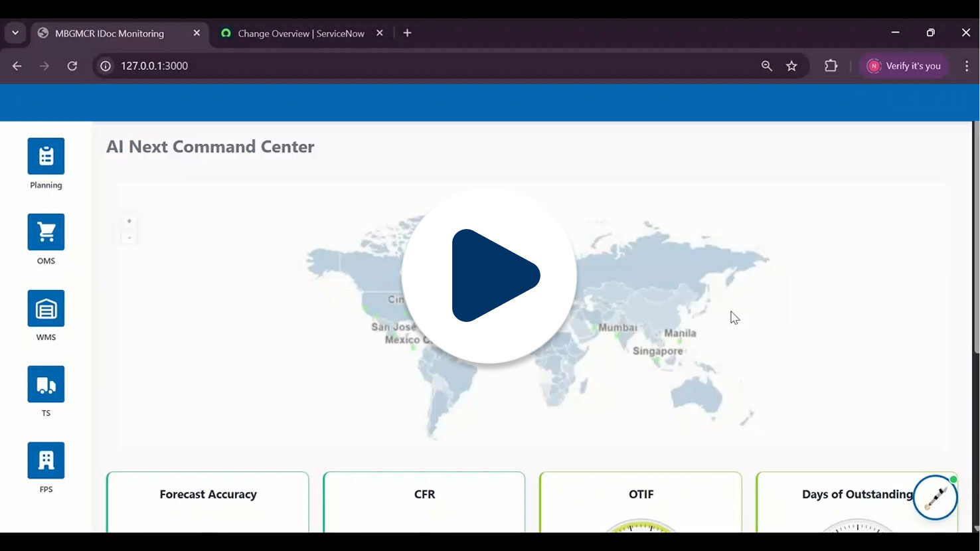980x551 pixels.
Task: Go back in browser history
Action: pyautogui.click(x=17, y=66)
